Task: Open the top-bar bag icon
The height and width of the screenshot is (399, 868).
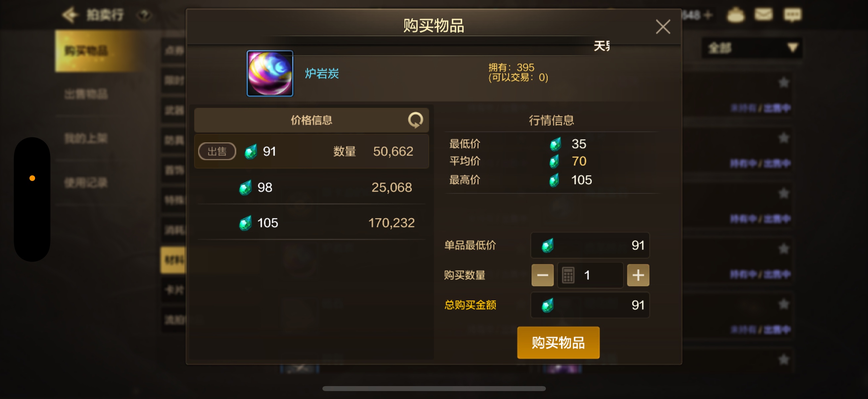Action: tap(736, 15)
